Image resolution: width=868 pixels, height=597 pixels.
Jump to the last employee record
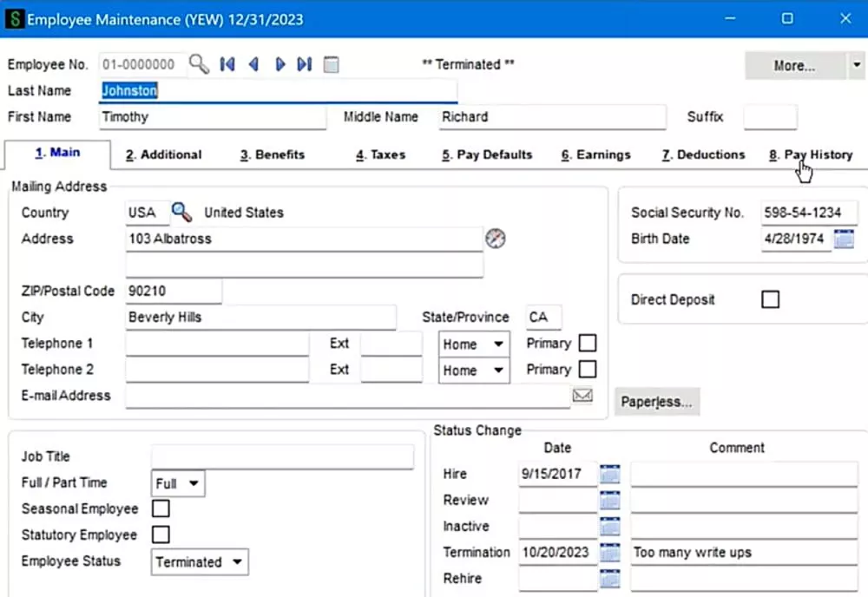[304, 64]
